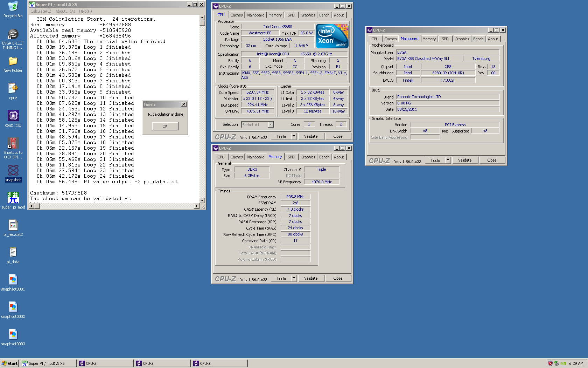Click CPU-Z Mainboard window title icon
Viewport: 588px width, 368px height.
tap(369, 30)
